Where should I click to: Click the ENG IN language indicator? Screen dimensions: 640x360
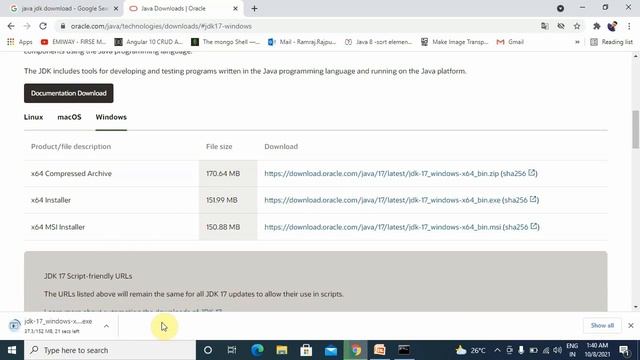click(572, 350)
